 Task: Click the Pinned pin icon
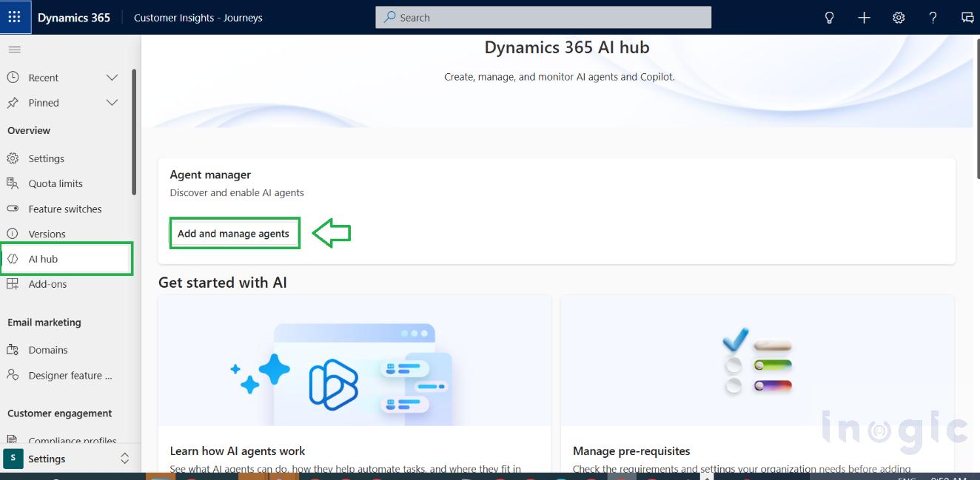coord(13,102)
